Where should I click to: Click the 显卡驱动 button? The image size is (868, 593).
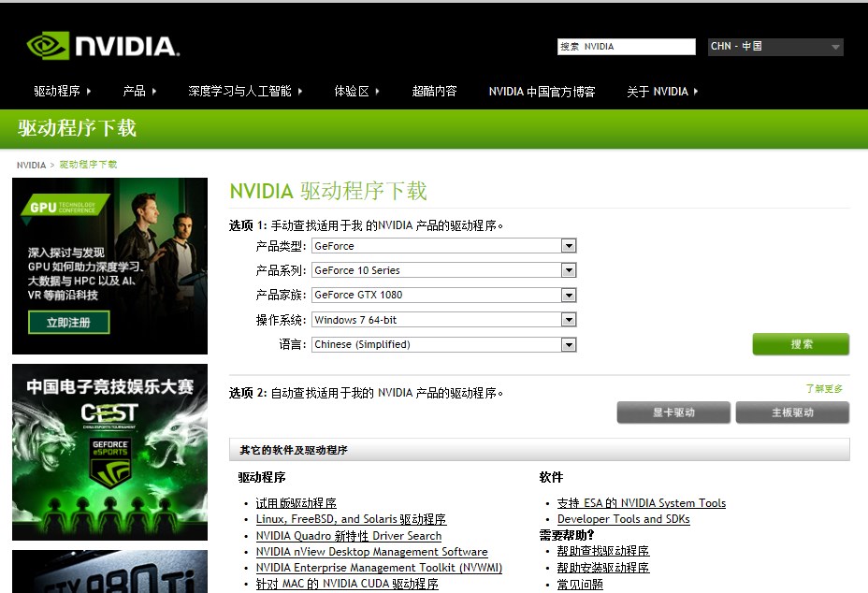[673, 412]
